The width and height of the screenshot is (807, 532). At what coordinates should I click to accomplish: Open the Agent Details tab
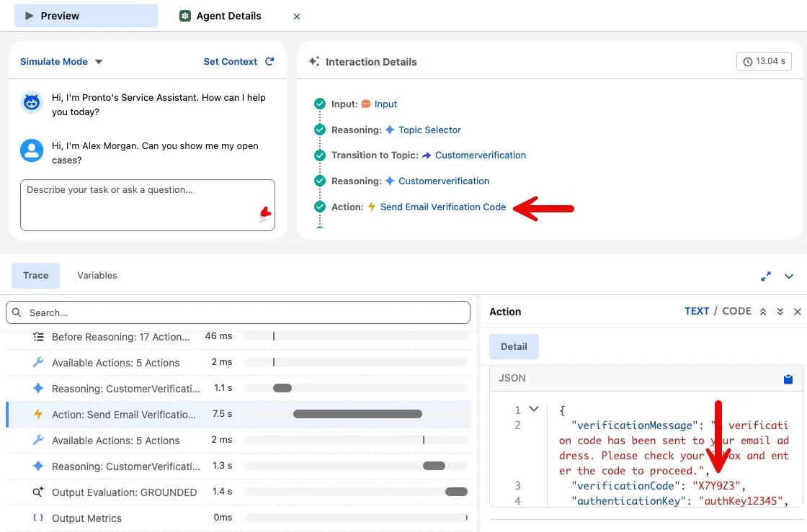(220, 16)
